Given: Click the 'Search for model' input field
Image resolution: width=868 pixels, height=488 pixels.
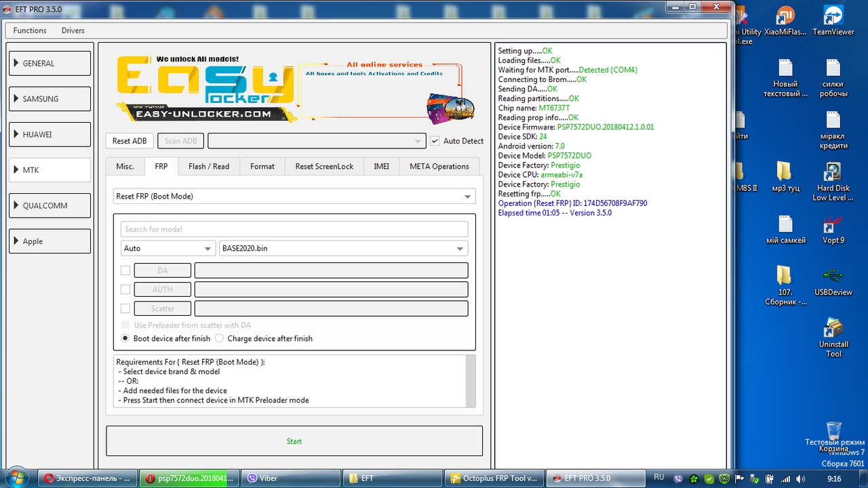Looking at the screenshot, I should pos(294,229).
